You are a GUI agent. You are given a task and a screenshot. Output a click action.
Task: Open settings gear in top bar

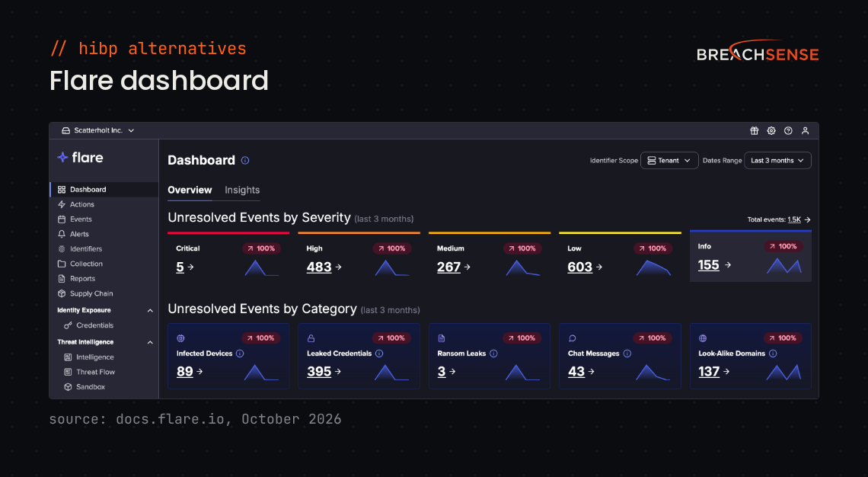click(x=771, y=131)
